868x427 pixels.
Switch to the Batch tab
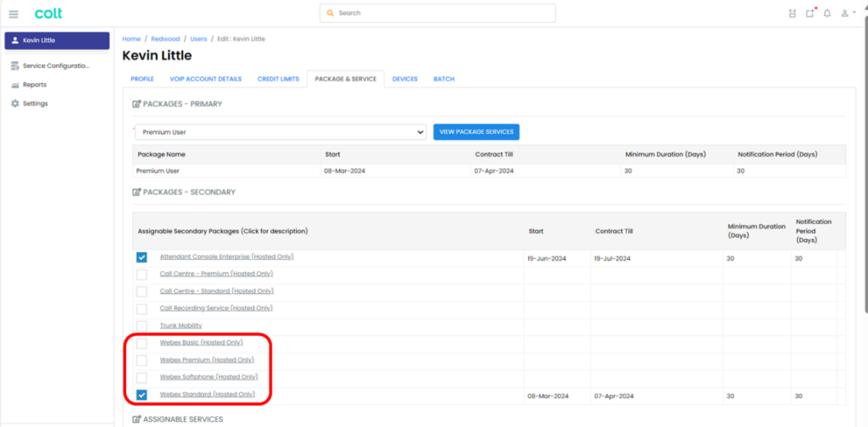click(x=444, y=79)
